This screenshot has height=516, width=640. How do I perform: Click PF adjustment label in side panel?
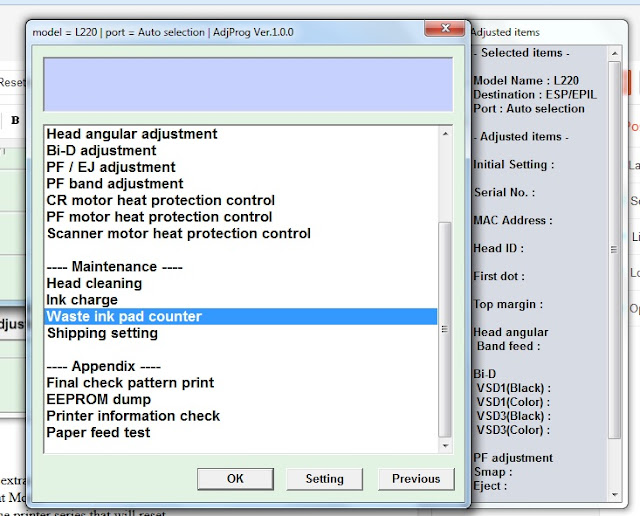tap(513, 458)
